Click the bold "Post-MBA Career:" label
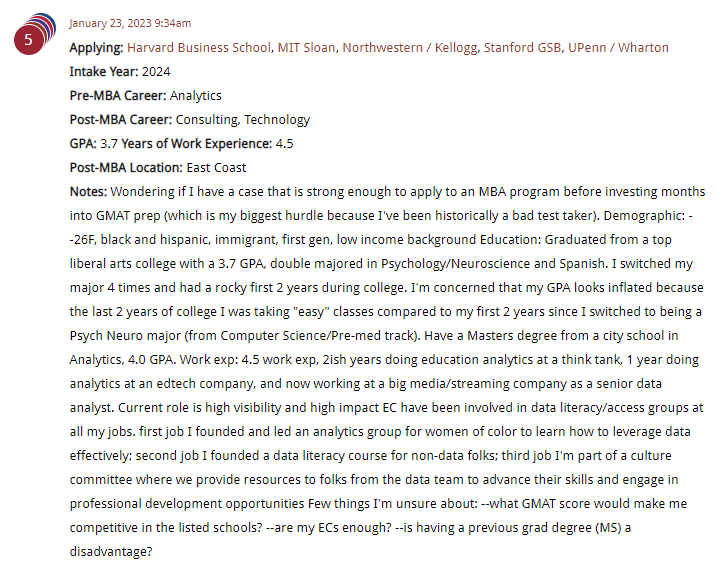Image resolution: width=722 pixels, height=567 pixels. pos(121,120)
